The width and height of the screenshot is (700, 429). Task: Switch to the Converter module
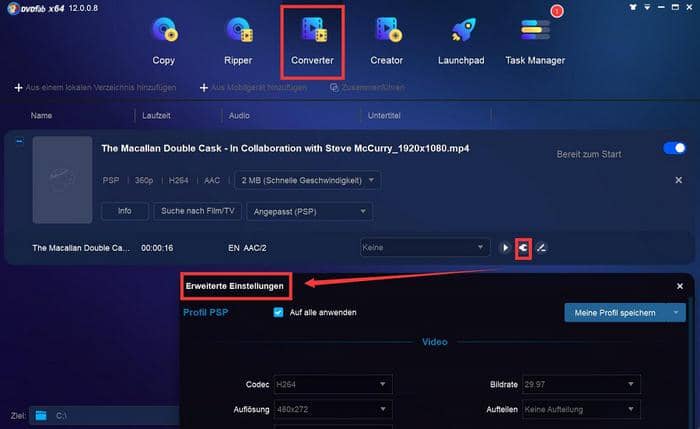tap(312, 41)
